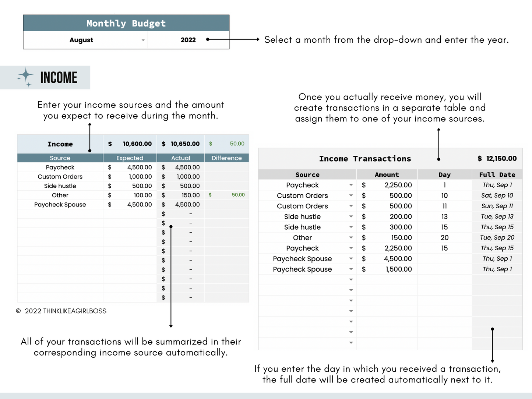This screenshot has width=532, height=399.
Task: Click the Monthly Budget title header
Action: click(x=126, y=24)
